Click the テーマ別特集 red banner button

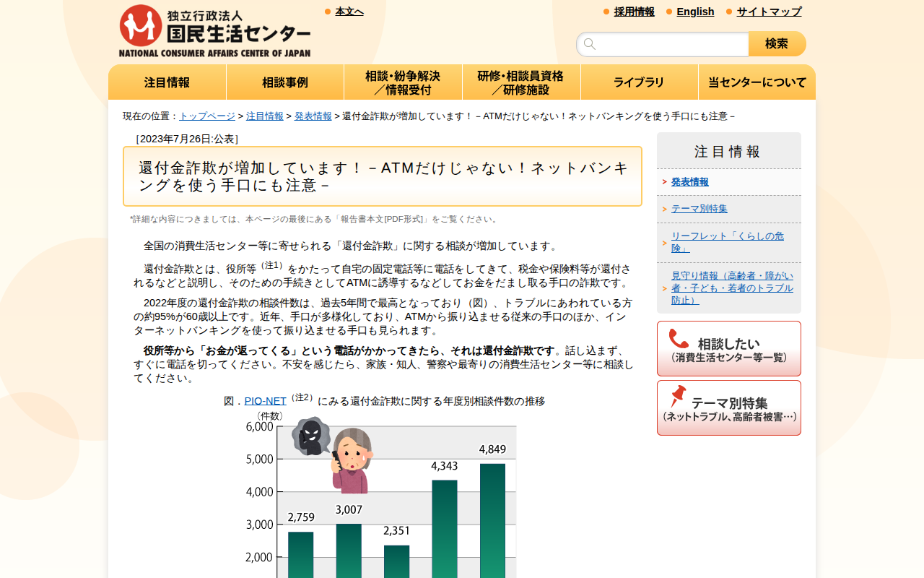coord(729,408)
